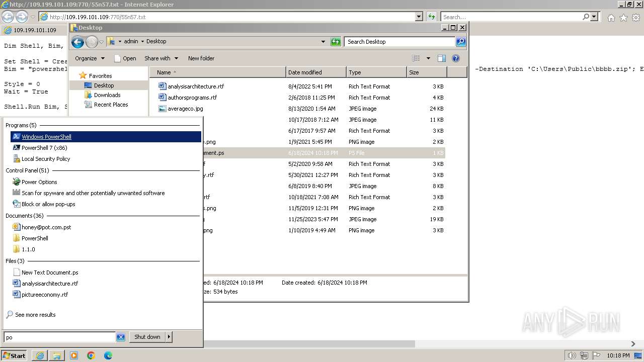Change the view with Views icon
The image size is (644, 362).
point(416,58)
